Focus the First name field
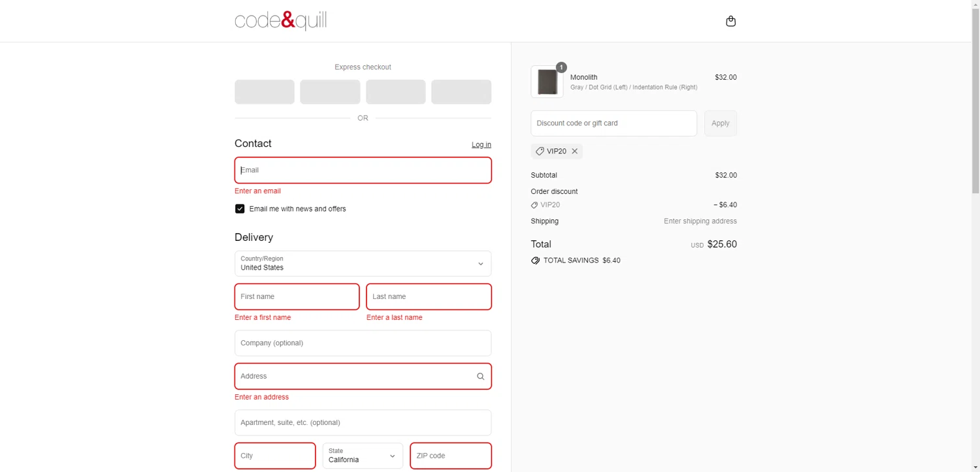 297,296
